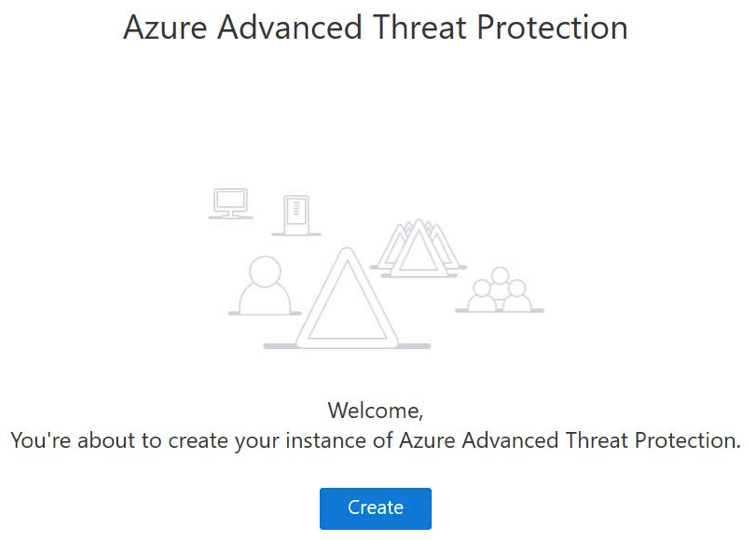Click the left person in the users group
This screenshot has width=751, height=540.
tap(482, 294)
